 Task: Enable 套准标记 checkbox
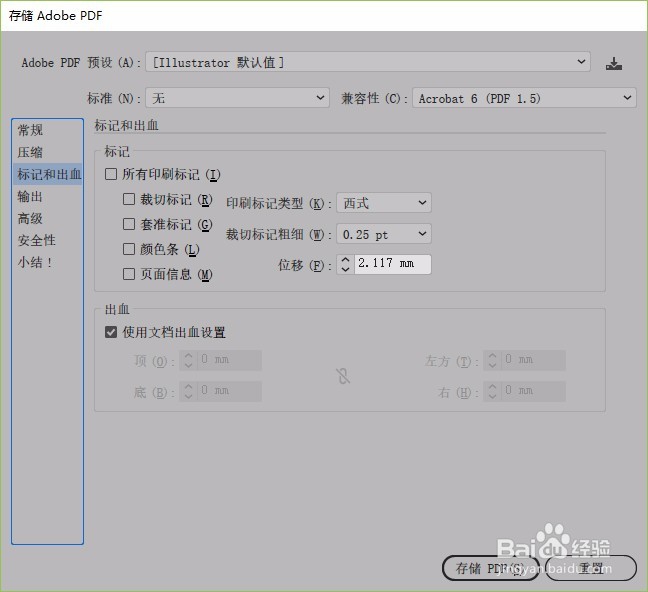[x=129, y=224]
